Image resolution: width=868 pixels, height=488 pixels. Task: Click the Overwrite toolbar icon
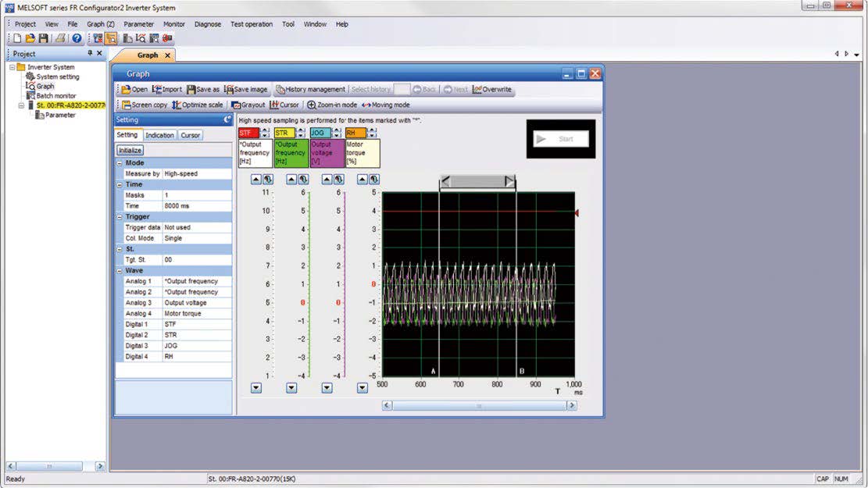click(492, 89)
